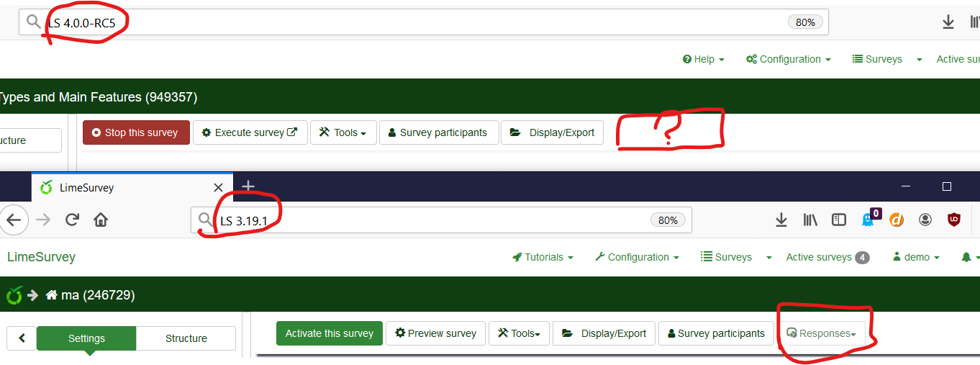Click the lime logo icon in green bar
Viewport: 980px width, 365px height.
(x=14, y=295)
